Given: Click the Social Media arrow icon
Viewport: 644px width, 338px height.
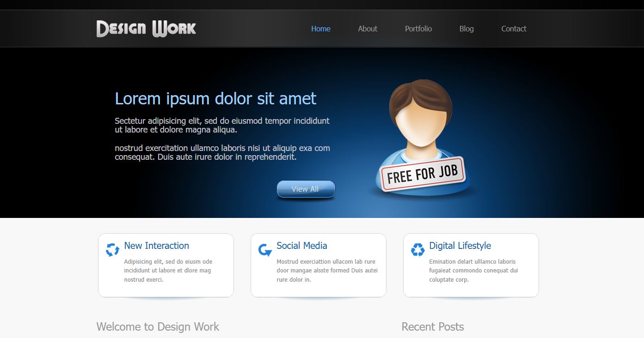Looking at the screenshot, I should pos(265,250).
